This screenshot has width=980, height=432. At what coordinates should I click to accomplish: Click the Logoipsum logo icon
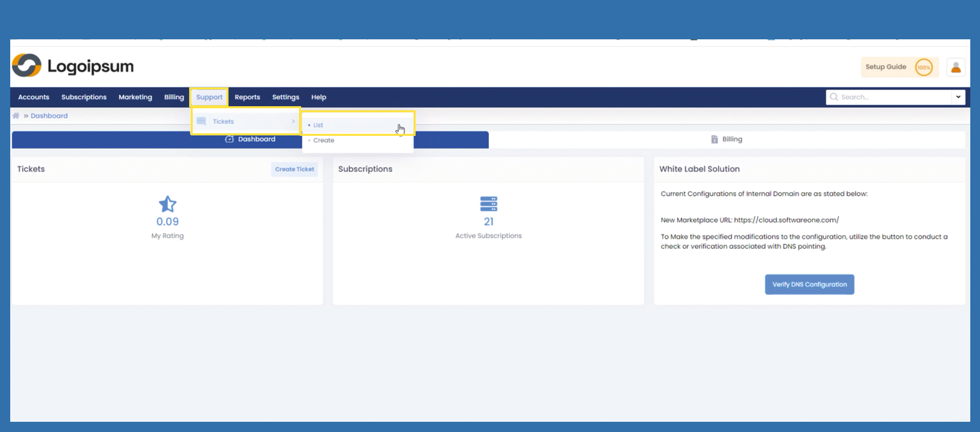(27, 66)
